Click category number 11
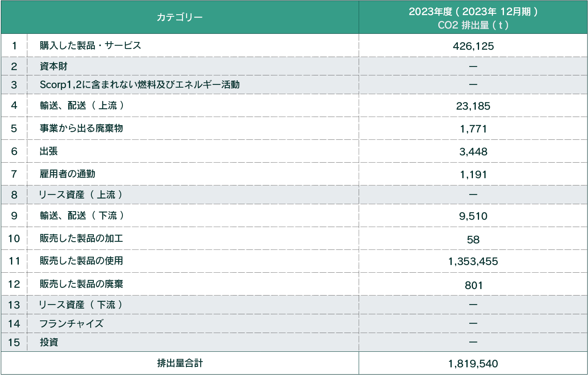This screenshot has width=588, height=375. [14, 261]
